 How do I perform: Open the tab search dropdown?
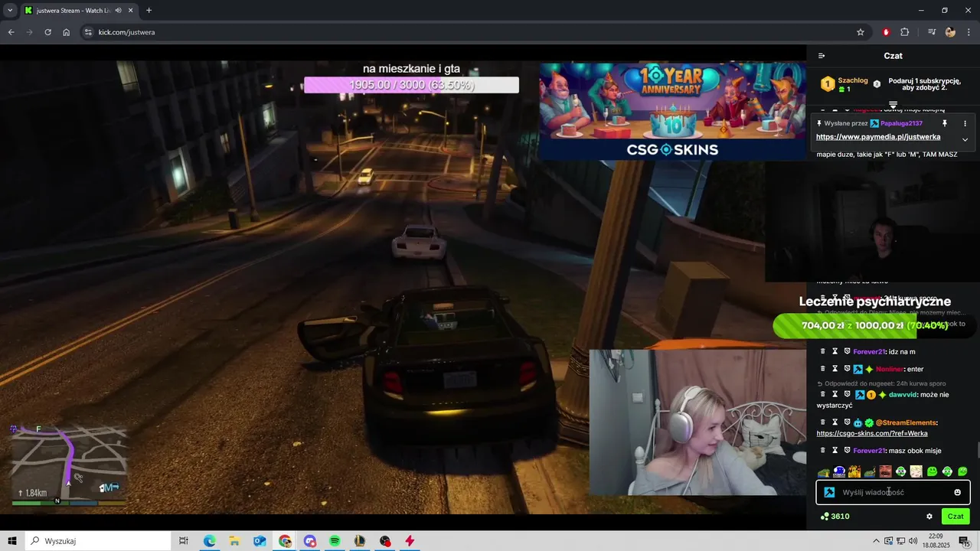[x=10, y=11]
